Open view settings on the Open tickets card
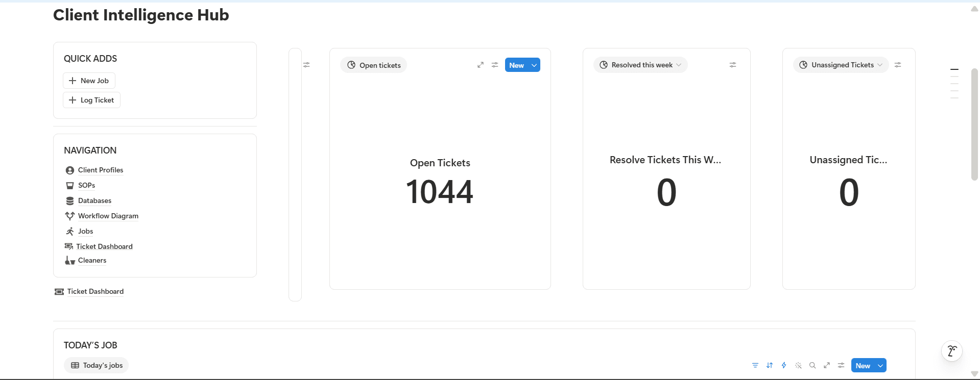This screenshot has width=980, height=380. 495,65
